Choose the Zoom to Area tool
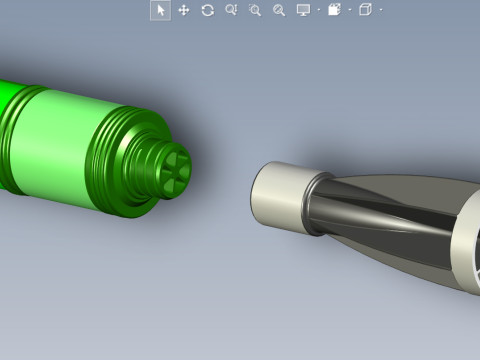This screenshot has width=480, height=360. pos(255,10)
